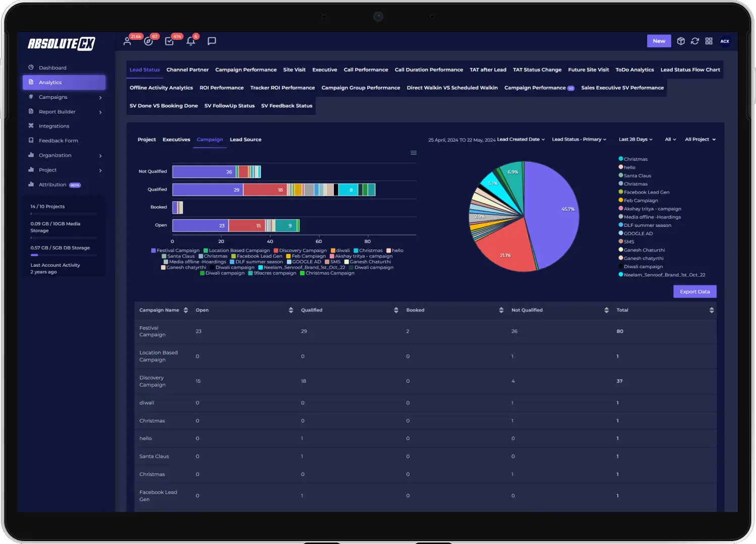This screenshot has height=544, width=756.
Task: Sort by Booked column arrows
Action: (x=501, y=310)
